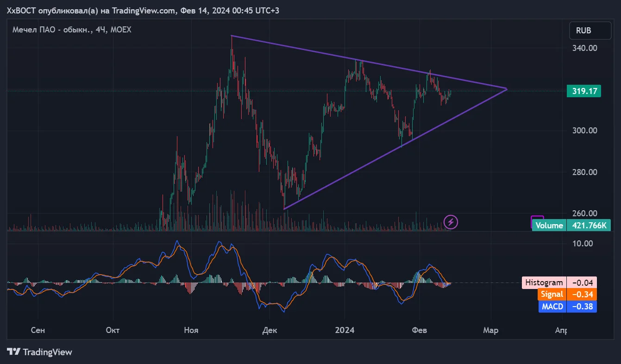
Task: Click the triangle apex point of trendlines
Action: 507,88
